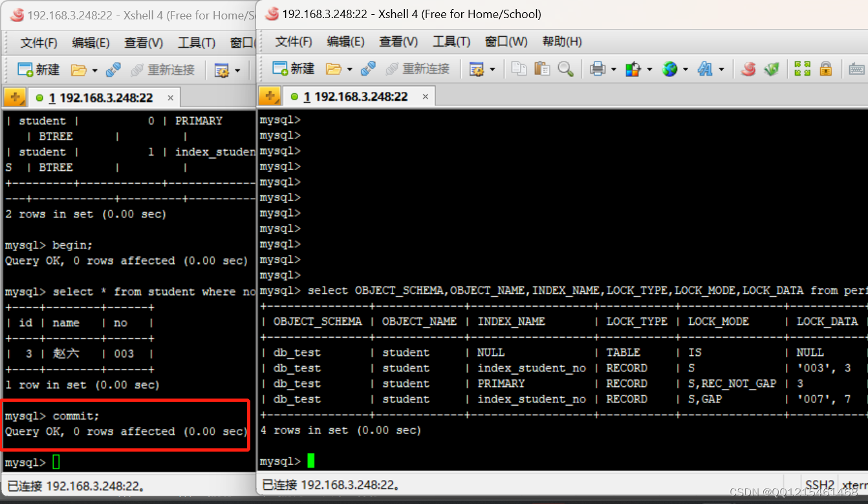Click 'S,REC_NOT_GAP' lock mode value

(732, 384)
